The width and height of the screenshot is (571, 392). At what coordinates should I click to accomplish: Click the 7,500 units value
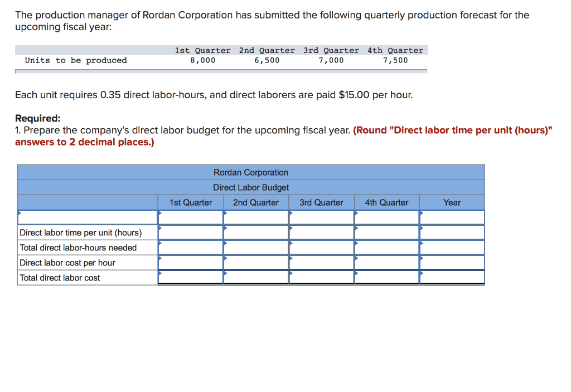point(395,60)
